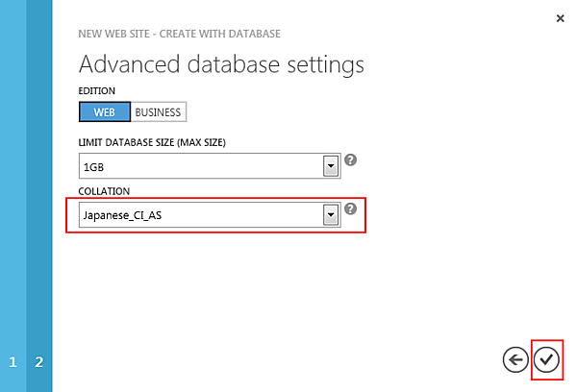Image resolution: width=577 pixels, height=392 pixels.
Task: Click the COLLATION label
Action: point(104,191)
